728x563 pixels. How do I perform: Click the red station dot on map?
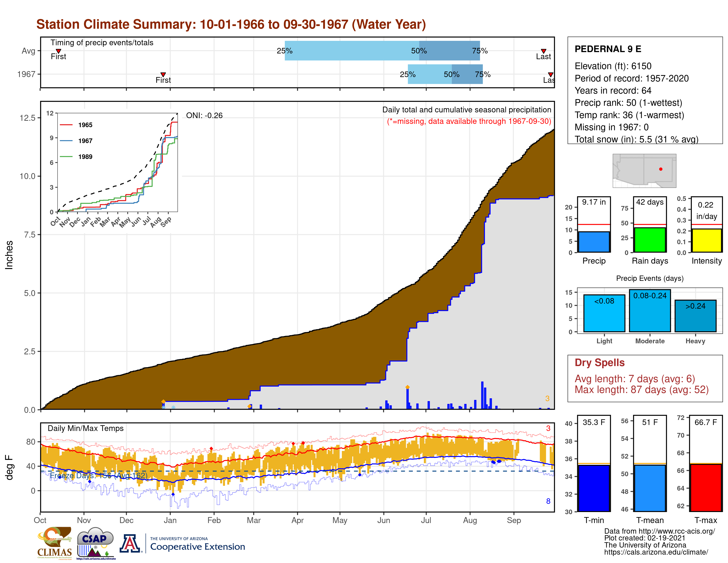[x=661, y=169]
